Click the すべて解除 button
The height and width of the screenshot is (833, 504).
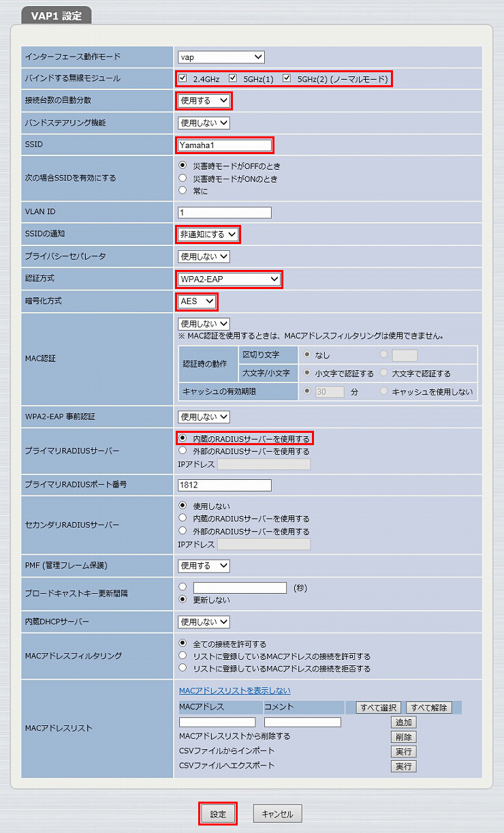tap(429, 708)
